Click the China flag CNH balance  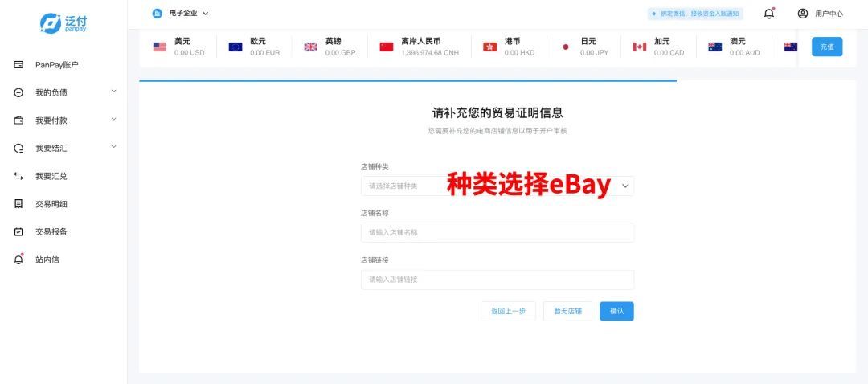click(x=387, y=47)
